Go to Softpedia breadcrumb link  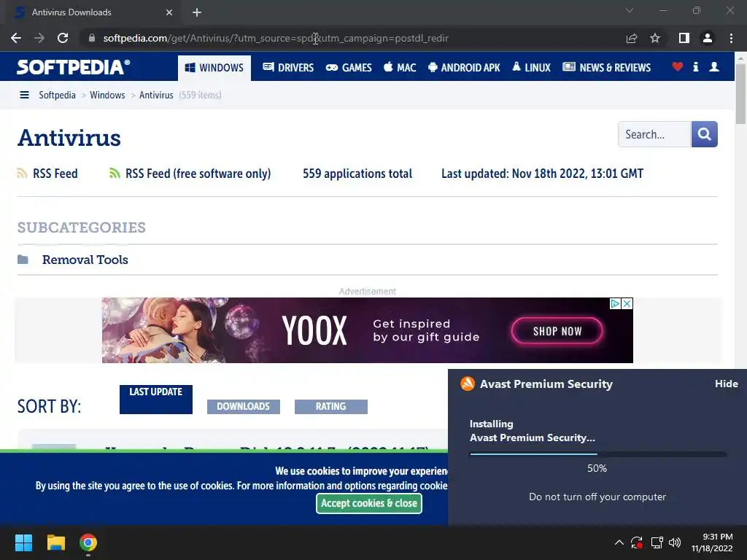57,96
